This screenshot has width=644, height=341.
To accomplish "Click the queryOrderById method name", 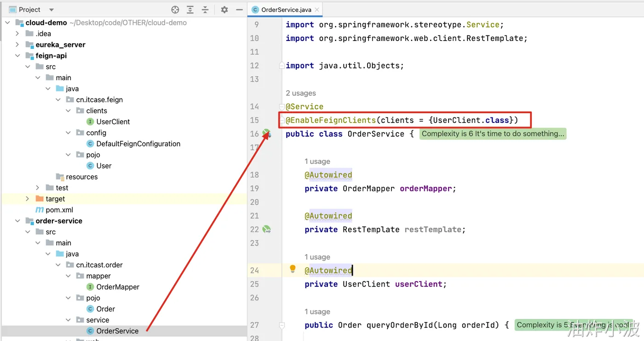I will click(x=399, y=325).
